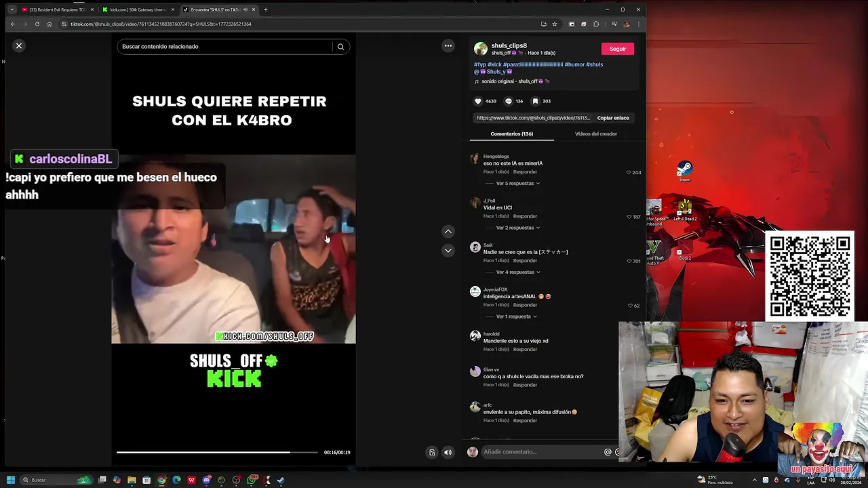Open the three-dots more options menu
Viewport: 868px width, 488px height.
pyautogui.click(x=448, y=45)
